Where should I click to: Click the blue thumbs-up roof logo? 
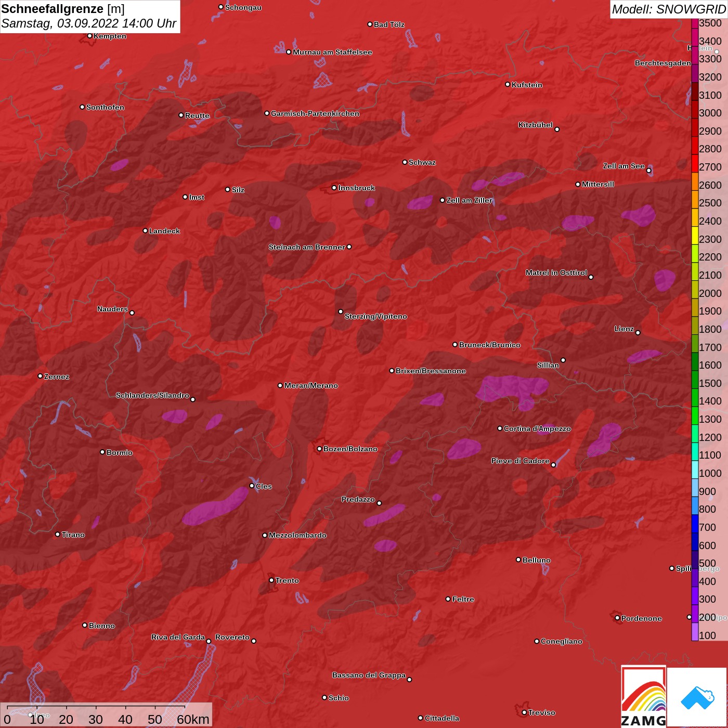[x=697, y=697]
